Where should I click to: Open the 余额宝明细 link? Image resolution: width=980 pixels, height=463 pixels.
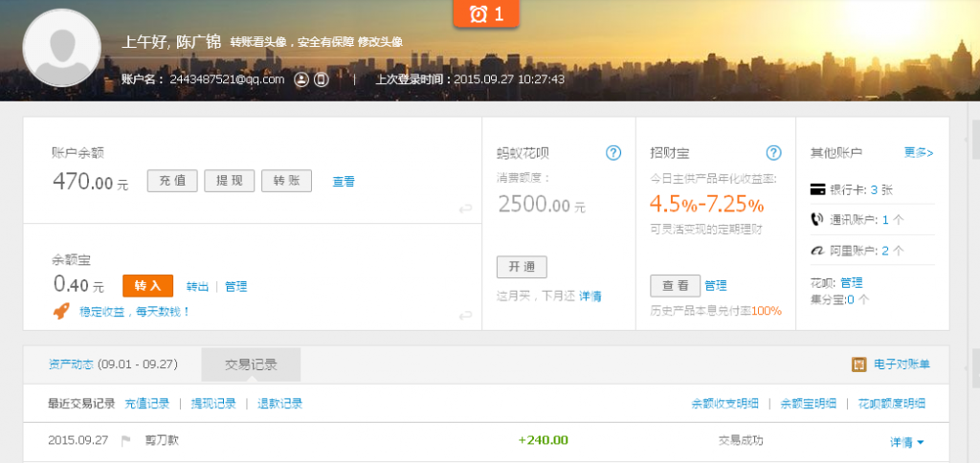tap(808, 404)
